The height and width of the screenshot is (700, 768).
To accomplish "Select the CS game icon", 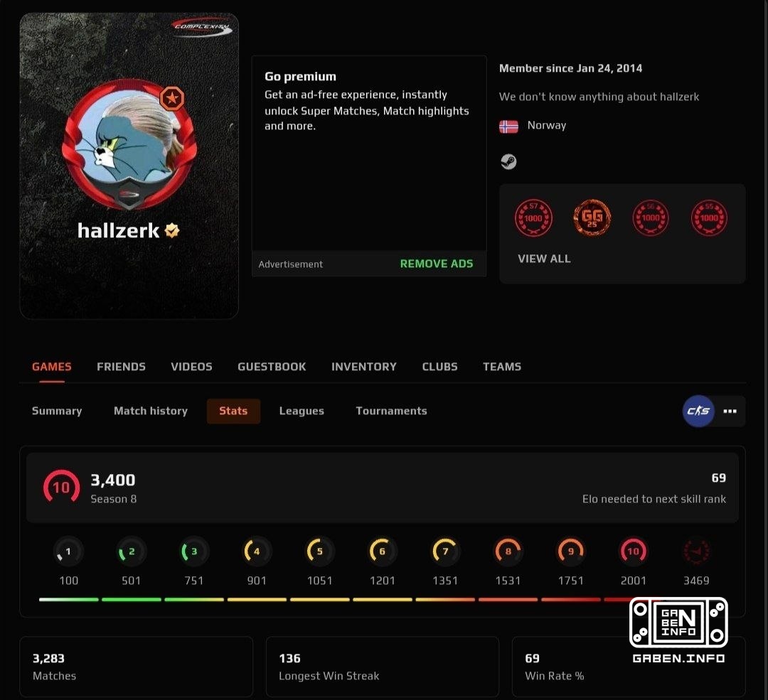I will click(x=698, y=411).
